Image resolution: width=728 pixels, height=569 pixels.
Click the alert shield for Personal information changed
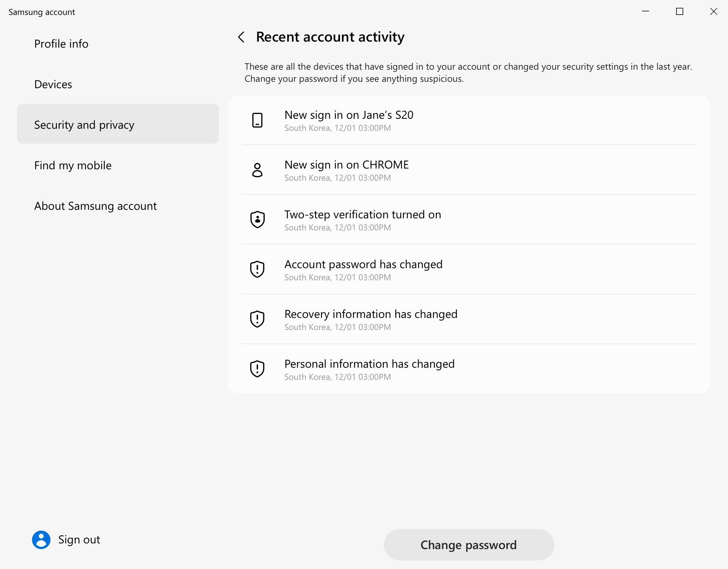pos(257,369)
